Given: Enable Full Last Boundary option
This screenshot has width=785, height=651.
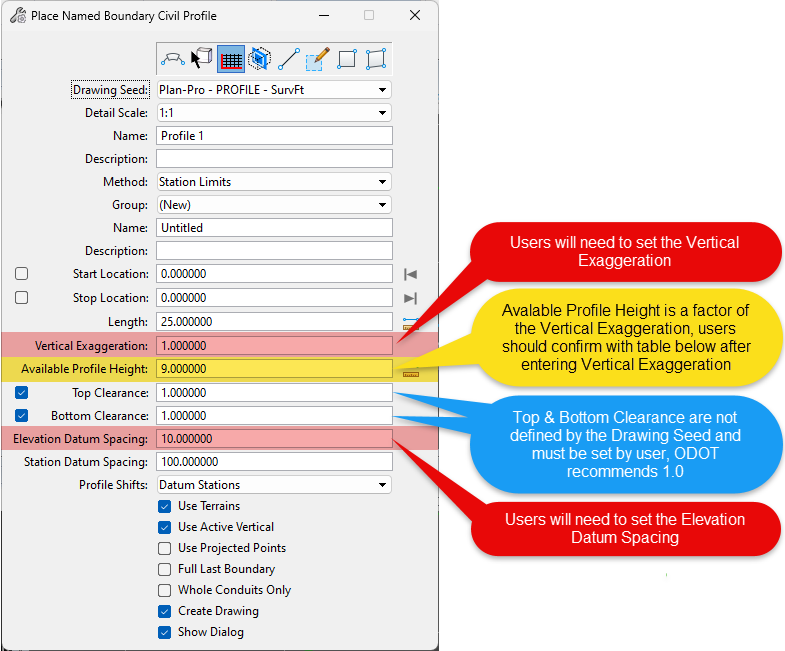Looking at the screenshot, I should [x=164, y=569].
